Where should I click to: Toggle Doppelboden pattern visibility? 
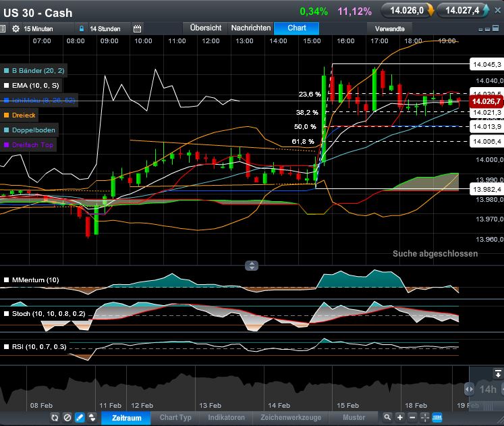click(x=29, y=130)
